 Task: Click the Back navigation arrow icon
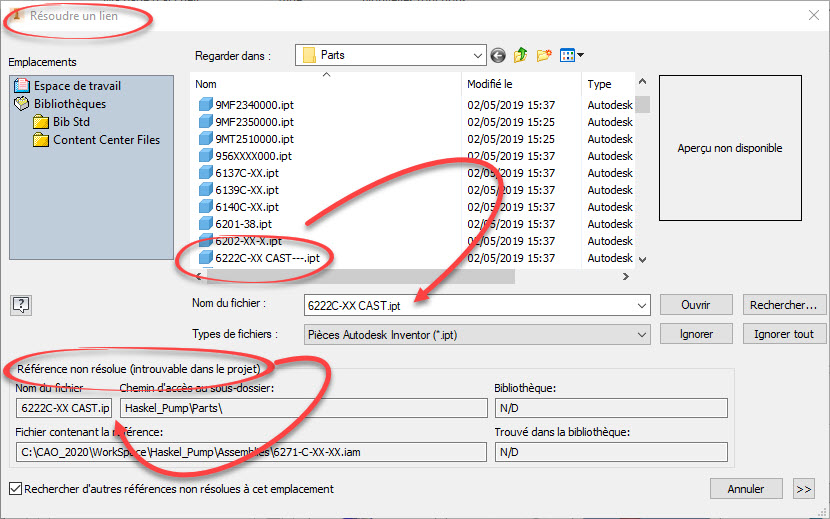[x=498, y=55]
